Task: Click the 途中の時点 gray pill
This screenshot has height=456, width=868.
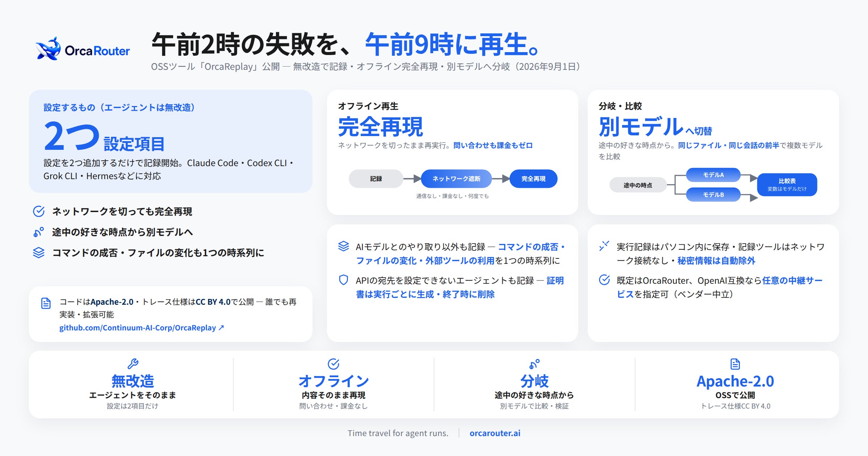Action: (x=638, y=185)
